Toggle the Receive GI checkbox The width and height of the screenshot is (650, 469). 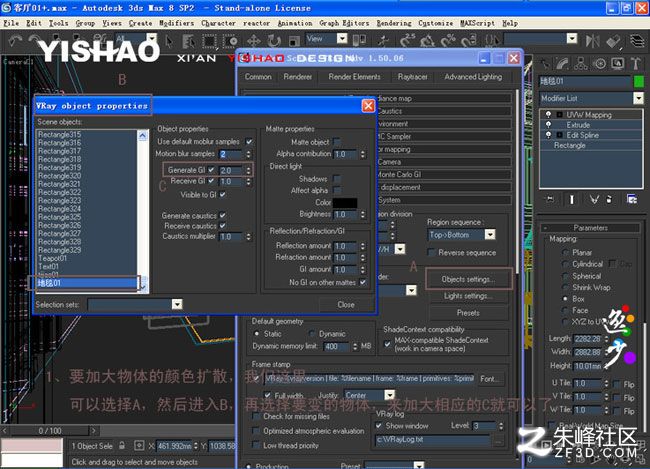[x=211, y=181]
